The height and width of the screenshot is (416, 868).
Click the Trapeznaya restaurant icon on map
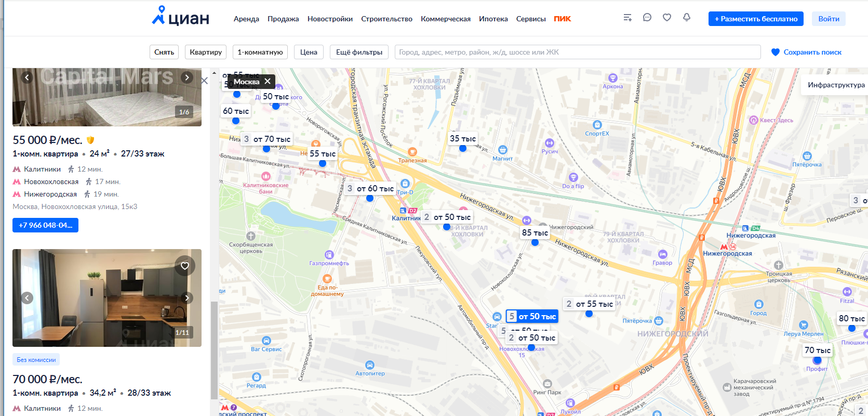412,152
